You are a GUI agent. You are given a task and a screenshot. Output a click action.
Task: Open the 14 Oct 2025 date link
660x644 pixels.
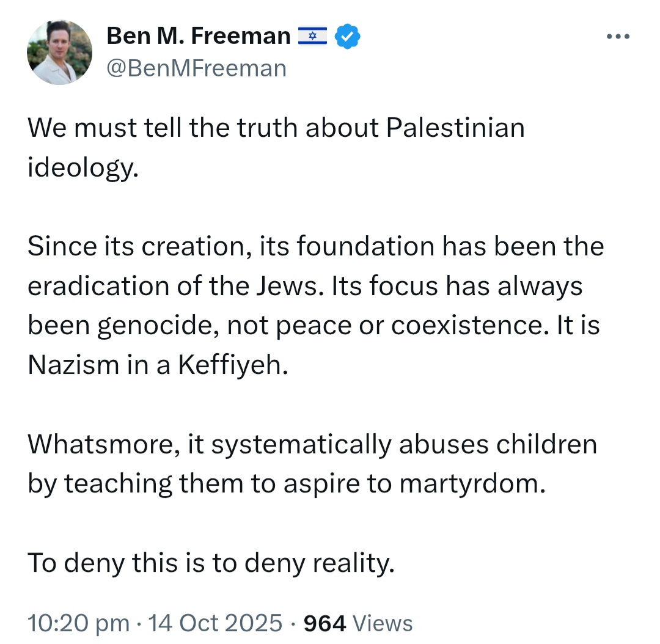tap(215, 623)
